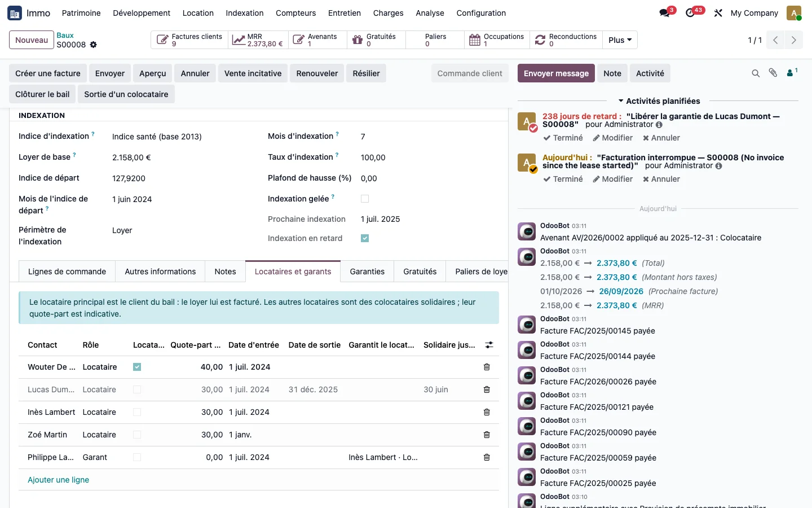
Task: Click the Résilier button
Action: point(366,73)
